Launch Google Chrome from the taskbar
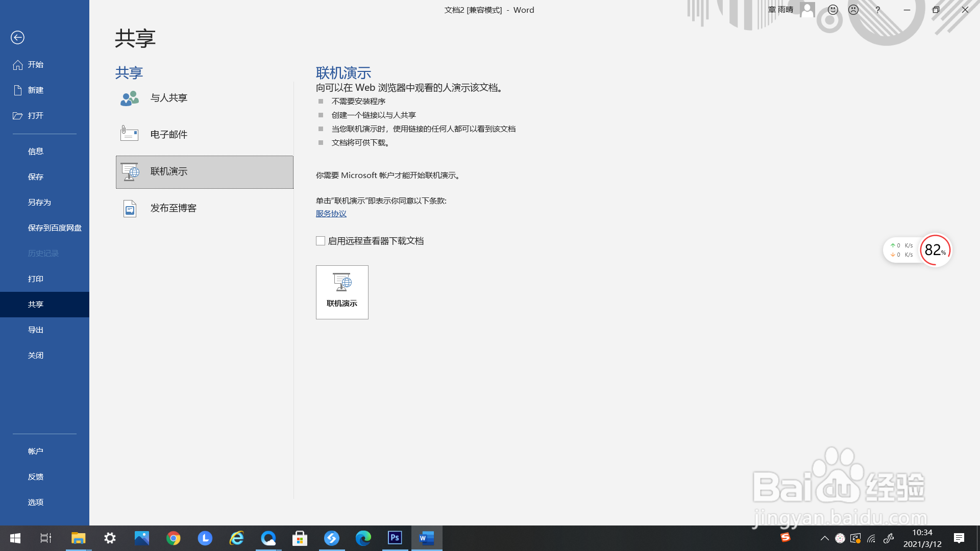Image resolution: width=980 pixels, height=551 pixels. [173, 538]
